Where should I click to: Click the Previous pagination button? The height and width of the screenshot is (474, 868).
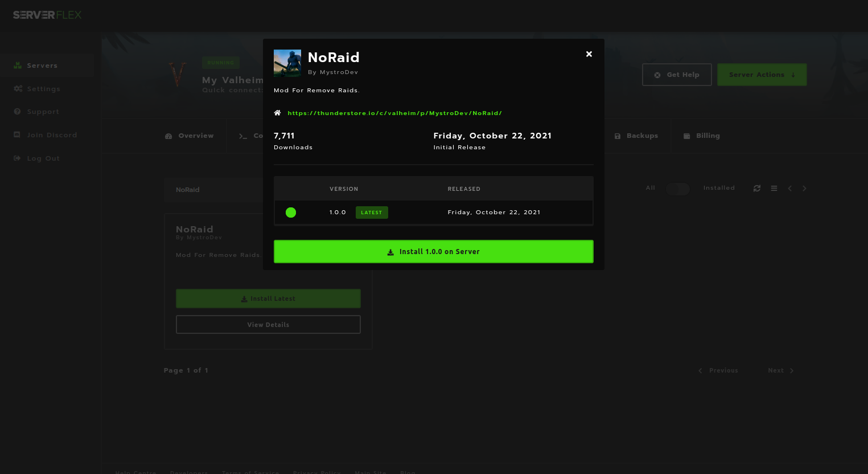coord(718,370)
